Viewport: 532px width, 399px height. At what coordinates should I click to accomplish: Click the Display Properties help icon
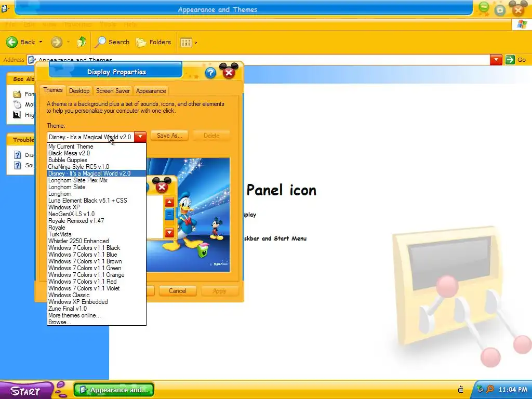coord(210,73)
